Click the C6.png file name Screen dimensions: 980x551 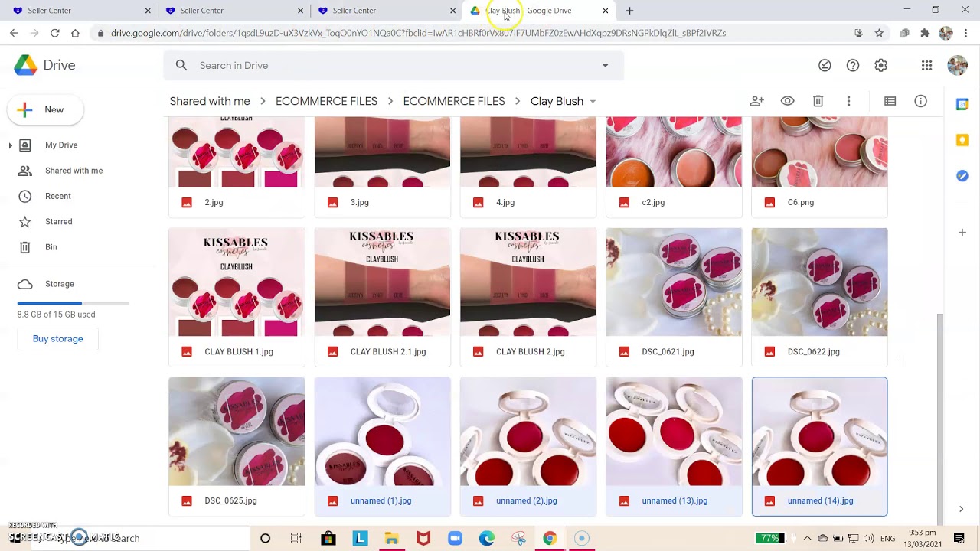click(x=801, y=202)
